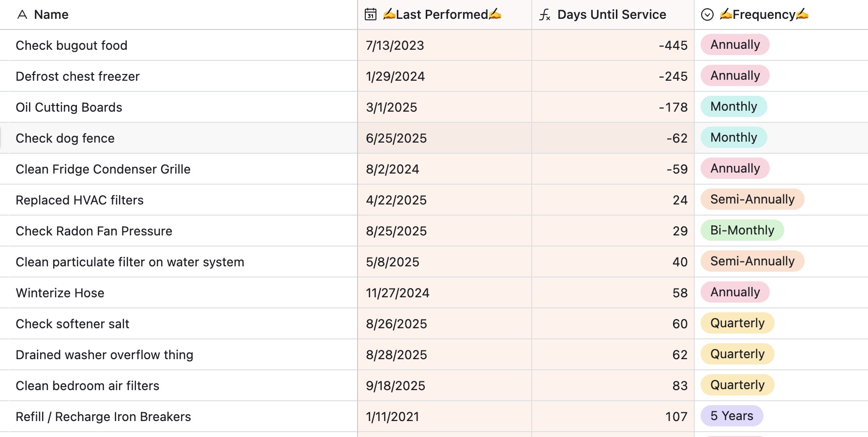This screenshot has width=868, height=437.
Task: Open the Frequency column header menu
Action: tap(764, 15)
